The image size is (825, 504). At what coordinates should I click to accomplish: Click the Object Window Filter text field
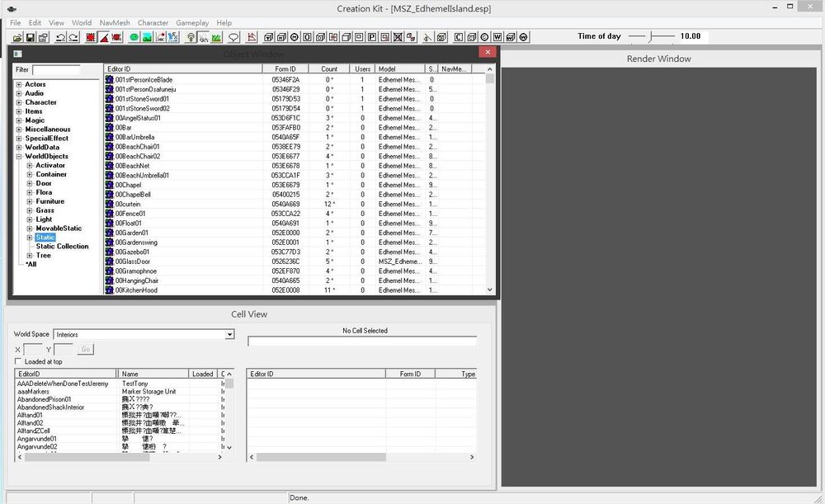pyautogui.click(x=56, y=70)
